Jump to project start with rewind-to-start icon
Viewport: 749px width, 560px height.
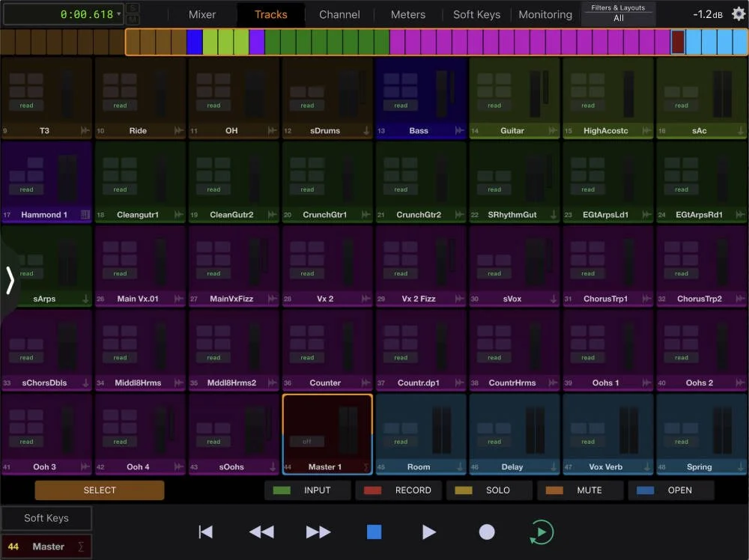coord(204,532)
